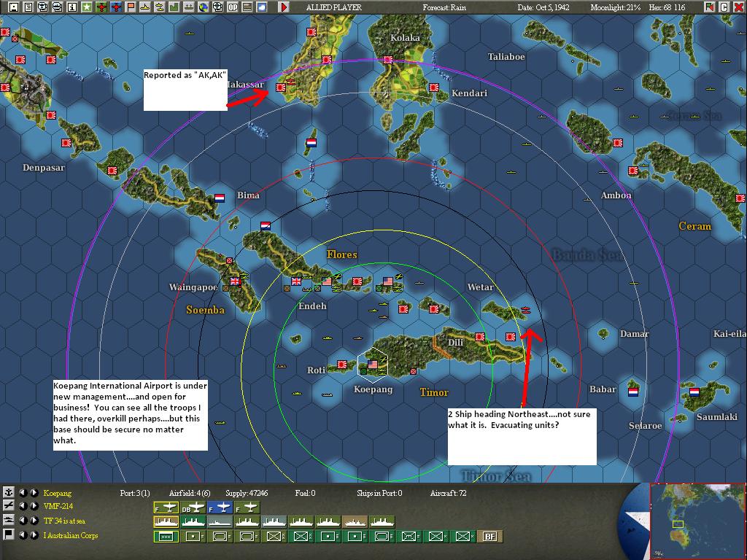Image resolution: width=747 pixels, height=560 pixels.
Task: Select the Dutch flag base at Babar
Action: click(633, 392)
